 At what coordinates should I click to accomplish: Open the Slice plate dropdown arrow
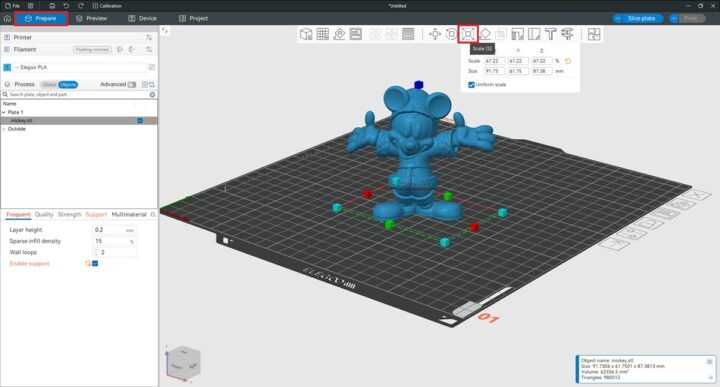tap(618, 18)
